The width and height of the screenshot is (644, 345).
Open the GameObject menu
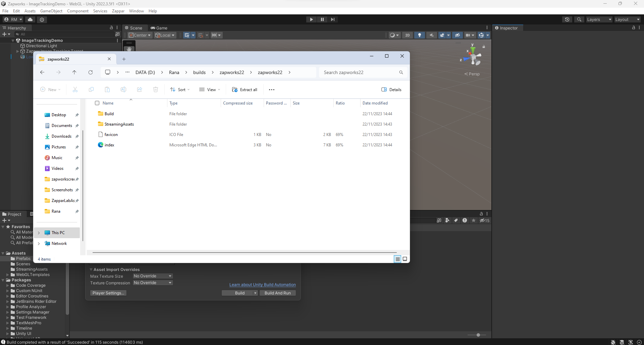[x=51, y=11]
